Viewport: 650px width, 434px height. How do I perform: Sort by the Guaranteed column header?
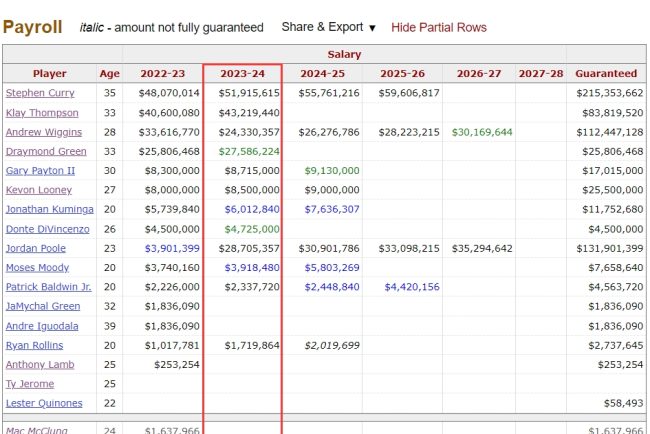[x=606, y=73]
